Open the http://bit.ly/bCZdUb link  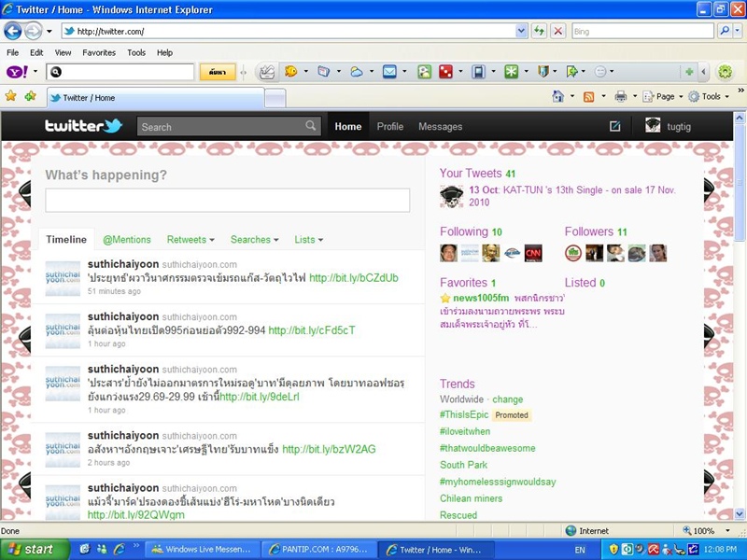[x=354, y=277]
